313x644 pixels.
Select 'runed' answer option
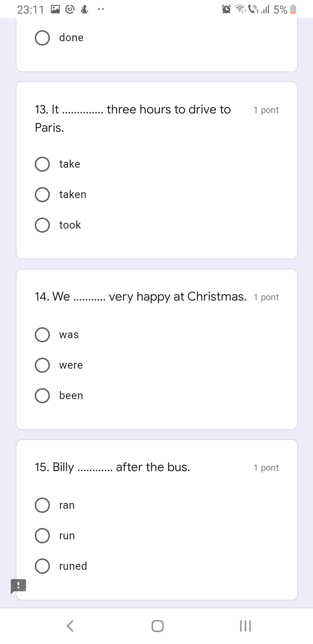42,566
